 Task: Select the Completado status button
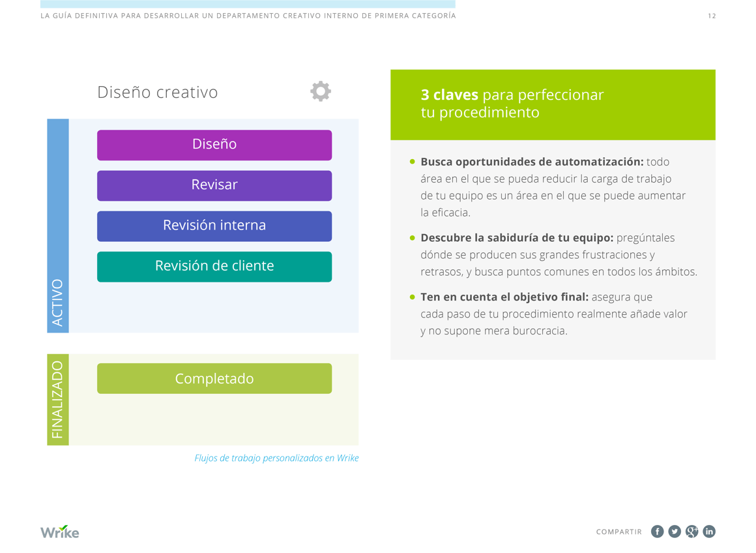tap(214, 378)
